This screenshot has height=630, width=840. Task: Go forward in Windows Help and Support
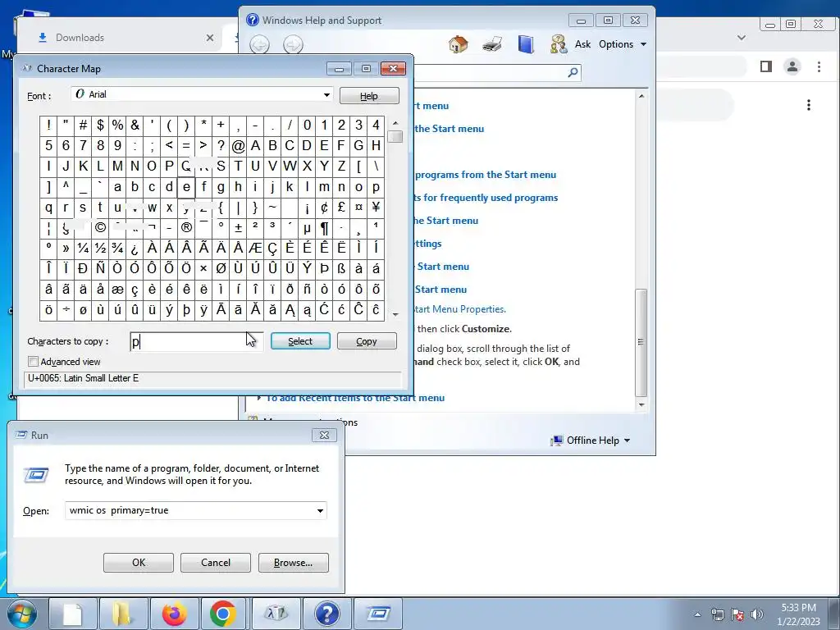click(x=293, y=44)
